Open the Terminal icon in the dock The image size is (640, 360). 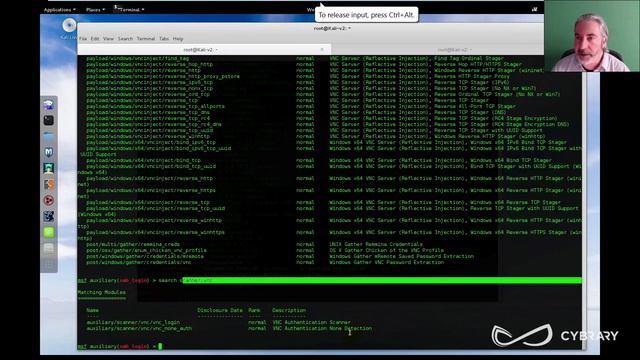tap(49, 120)
